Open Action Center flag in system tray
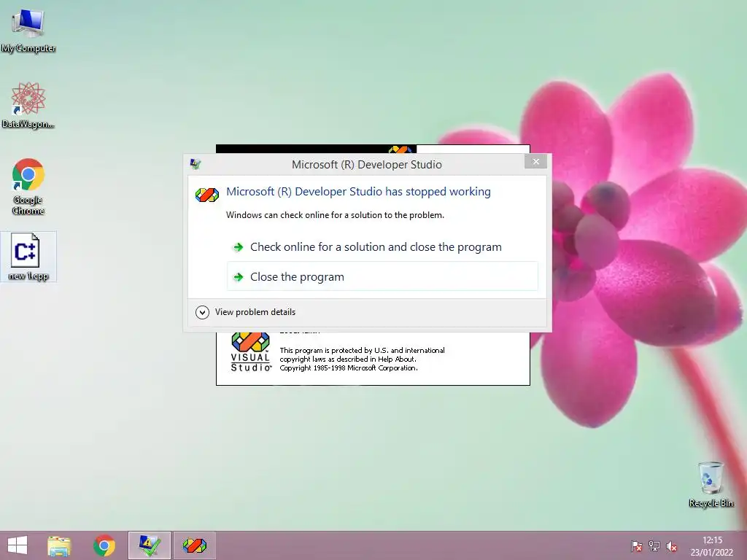The width and height of the screenshot is (747, 560). pos(636,546)
